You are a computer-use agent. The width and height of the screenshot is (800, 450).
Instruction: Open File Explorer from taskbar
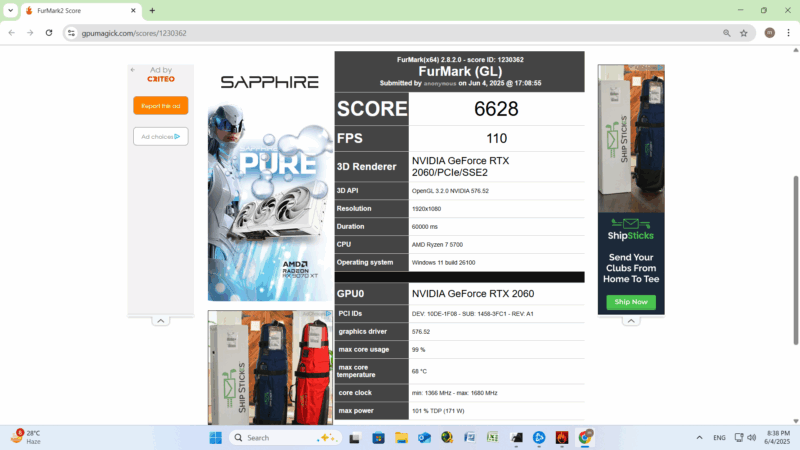[x=402, y=438]
